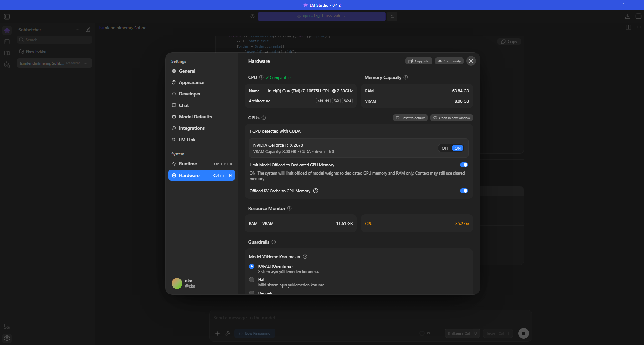The height and width of the screenshot is (345, 644).
Task: Open the openai/gpt-oss-20b model selector dropdown
Action: (x=322, y=16)
